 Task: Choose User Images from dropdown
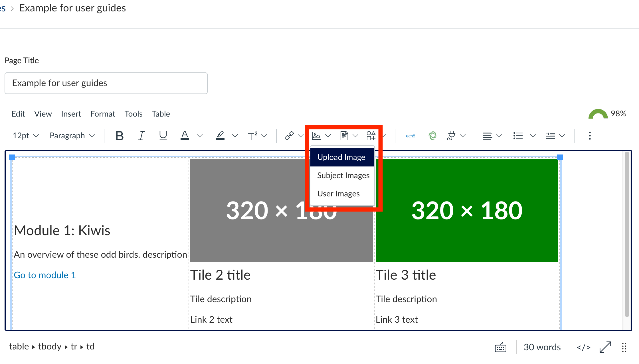pos(342,194)
